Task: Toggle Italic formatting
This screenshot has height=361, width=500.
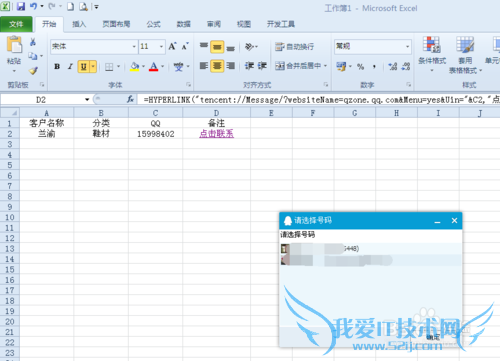Action: click(x=70, y=66)
